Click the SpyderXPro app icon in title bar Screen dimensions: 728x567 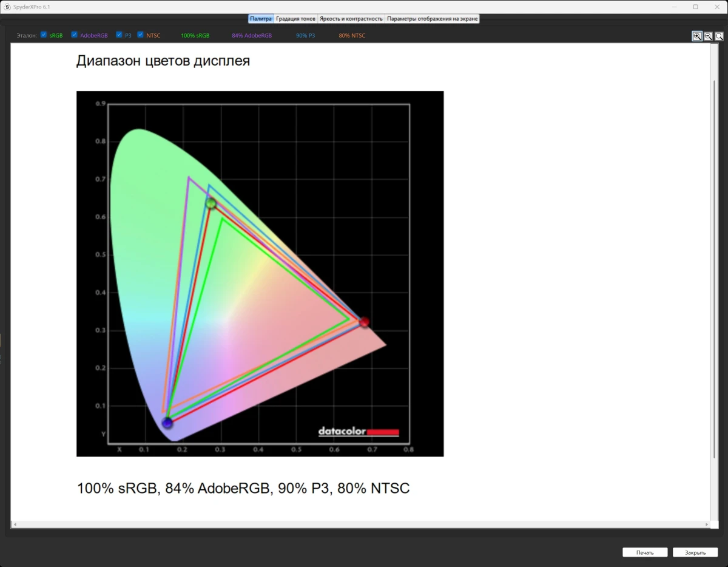(x=7, y=7)
